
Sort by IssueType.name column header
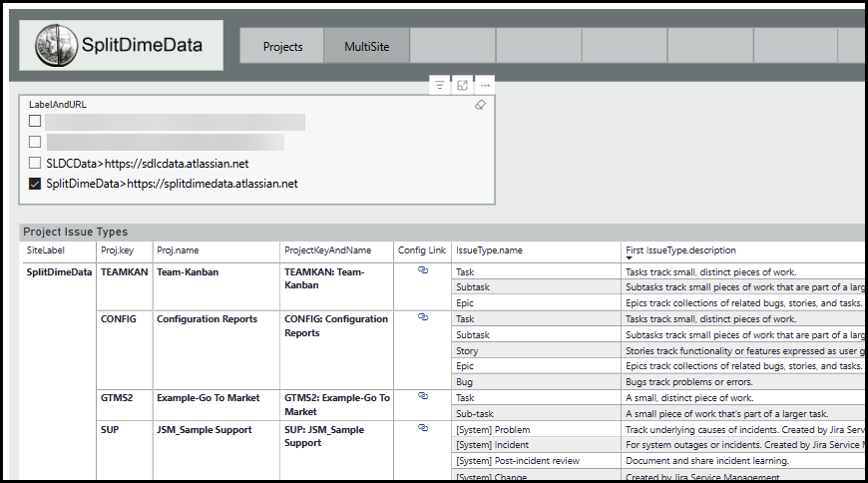(x=489, y=250)
